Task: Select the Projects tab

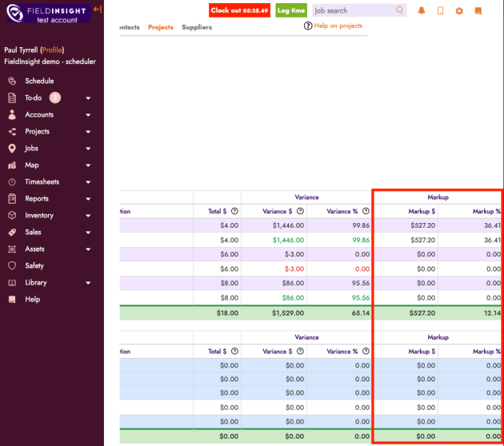Action: point(161,27)
